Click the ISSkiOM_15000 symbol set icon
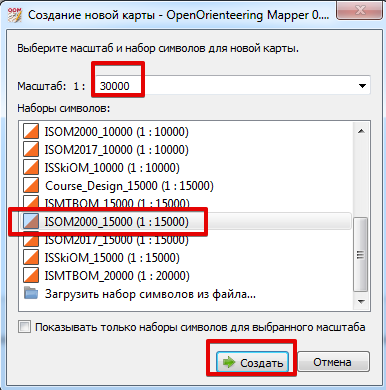 [x=31, y=257]
